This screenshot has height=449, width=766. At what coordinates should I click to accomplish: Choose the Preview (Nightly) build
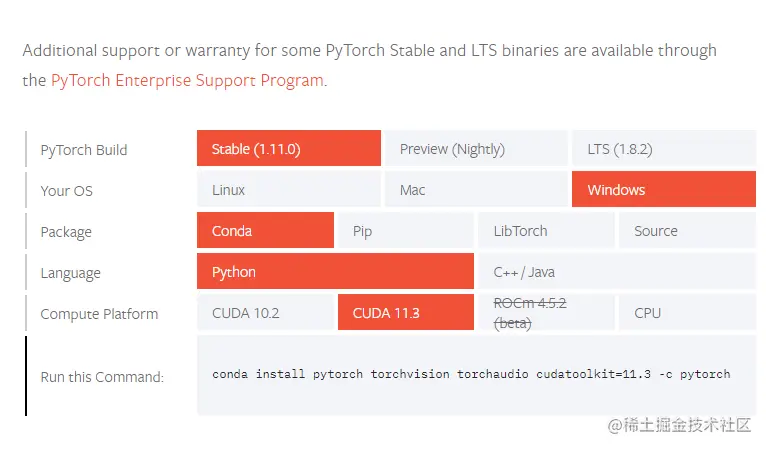pos(476,148)
